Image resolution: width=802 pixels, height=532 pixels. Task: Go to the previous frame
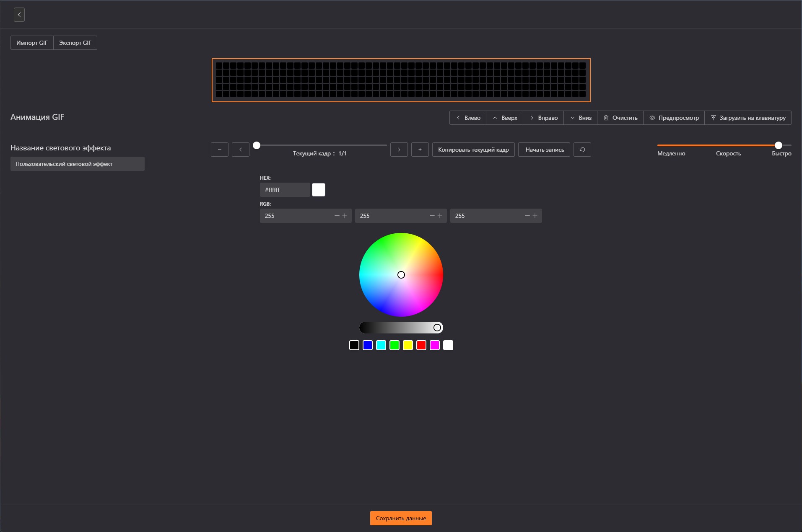tap(241, 150)
